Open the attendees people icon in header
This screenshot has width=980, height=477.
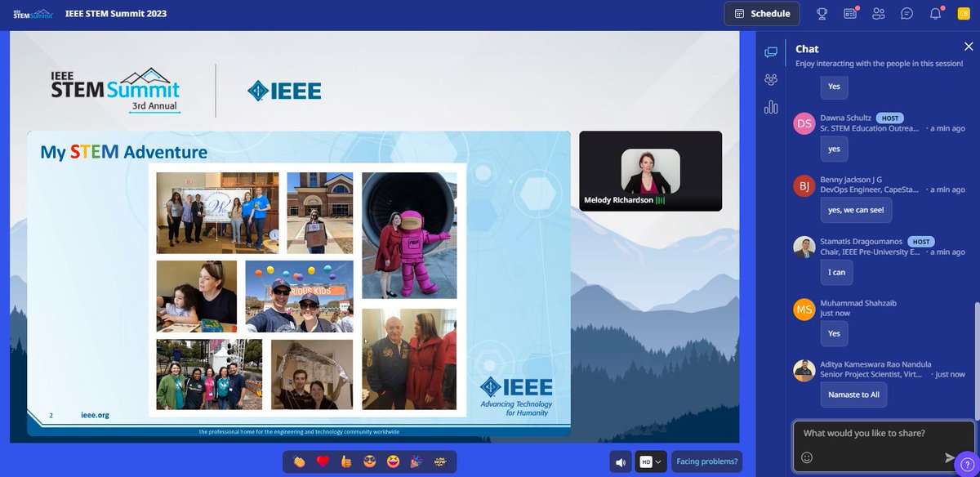[878, 13]
